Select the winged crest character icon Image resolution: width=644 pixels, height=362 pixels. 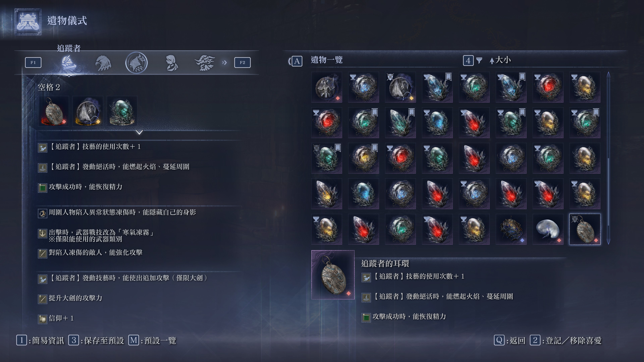[205, 63]
